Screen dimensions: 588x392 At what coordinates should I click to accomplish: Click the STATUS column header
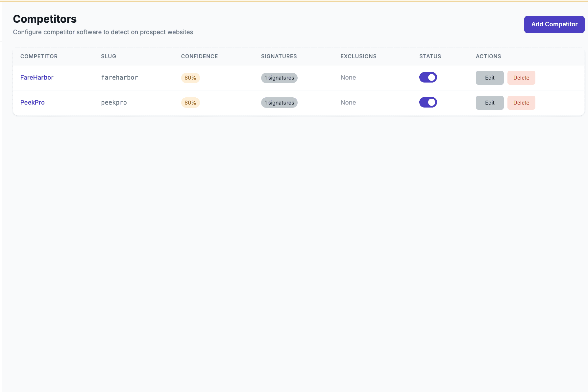pos(430,56)
